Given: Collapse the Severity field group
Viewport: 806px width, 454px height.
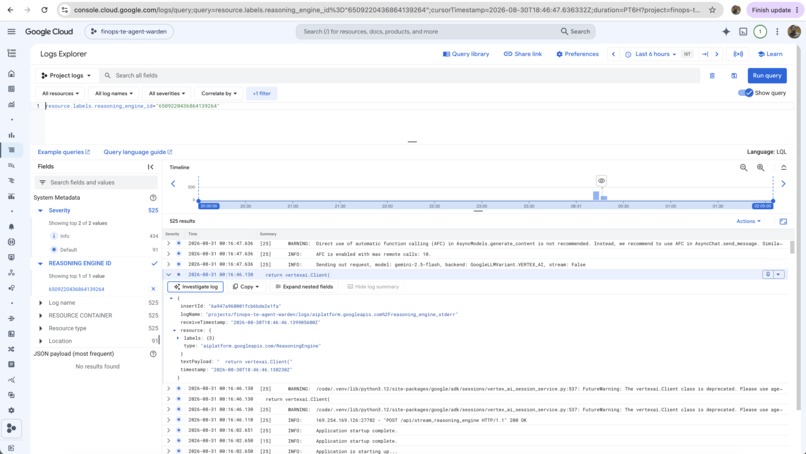Looking at the screenshot, I should click(x=40, y=210).
